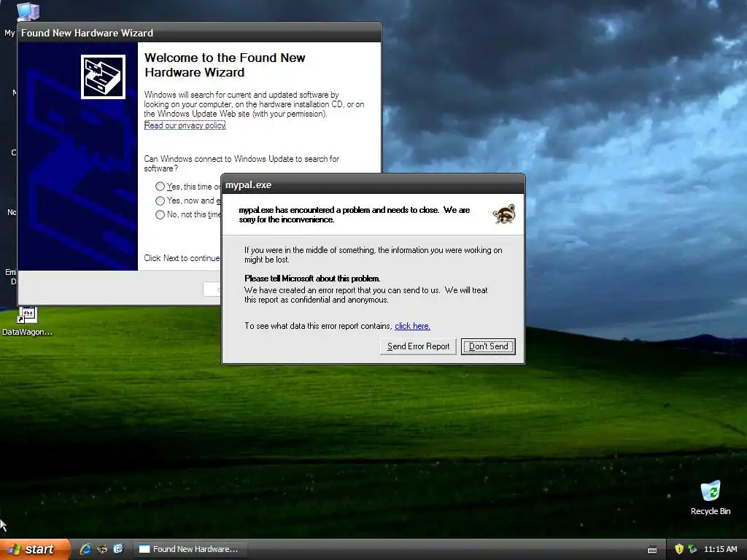Viewport: 747px width, 560px height.
Task: Select the Recycle Bin desktop icon
Action: (710, 498)
